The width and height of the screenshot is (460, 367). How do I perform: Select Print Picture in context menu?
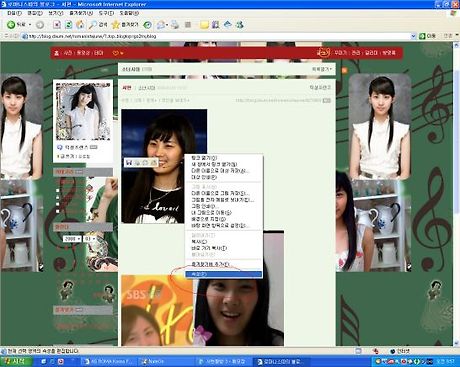[x=223, y=206]
